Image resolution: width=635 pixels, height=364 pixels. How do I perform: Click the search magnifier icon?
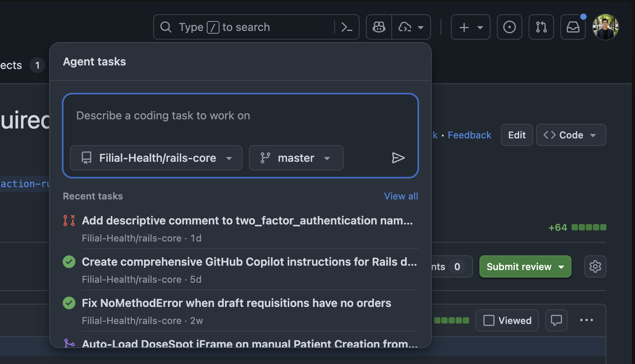click(166, 27)
